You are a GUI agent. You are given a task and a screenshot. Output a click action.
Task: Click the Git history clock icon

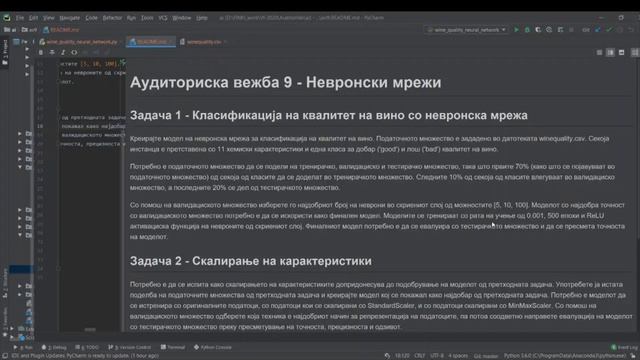pyautogui.click(x=620, y=30)
